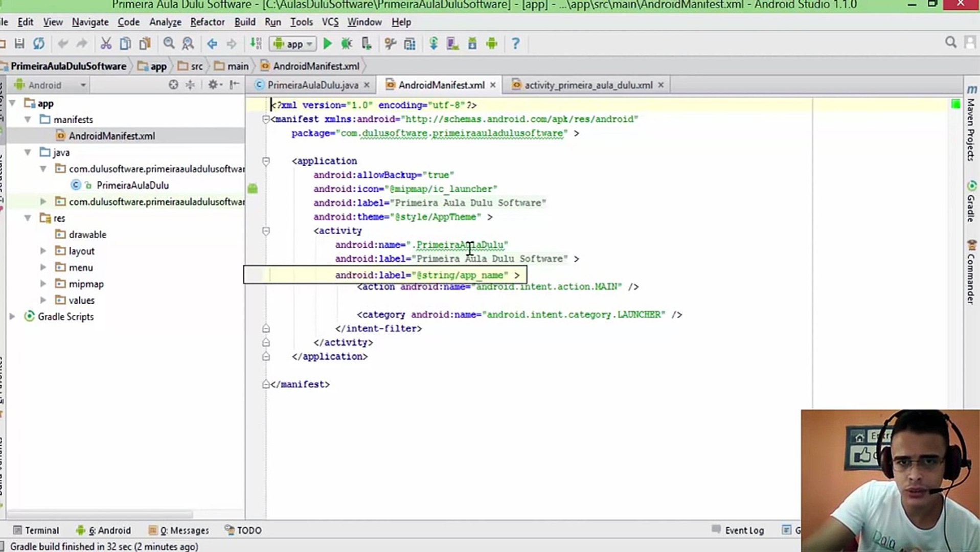Switch to activity_primeira_aula_dulu.xml tab

588,85
